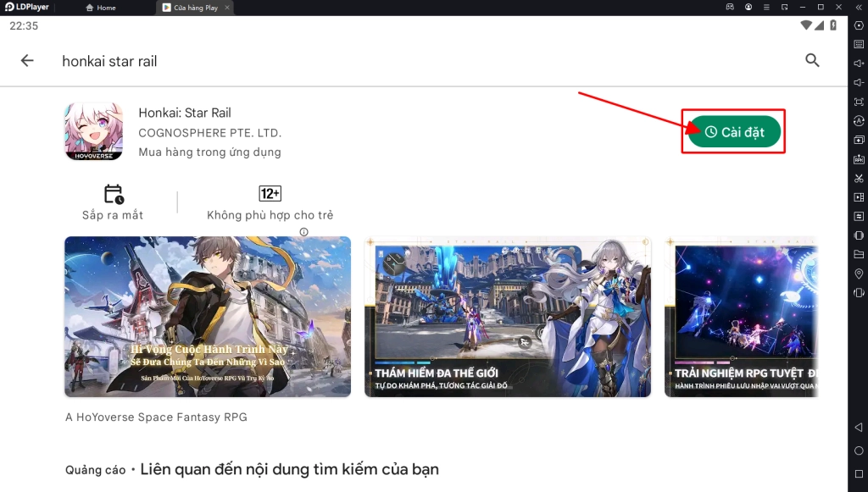
Task: Go back using the search back arrow
Action: 27,60
